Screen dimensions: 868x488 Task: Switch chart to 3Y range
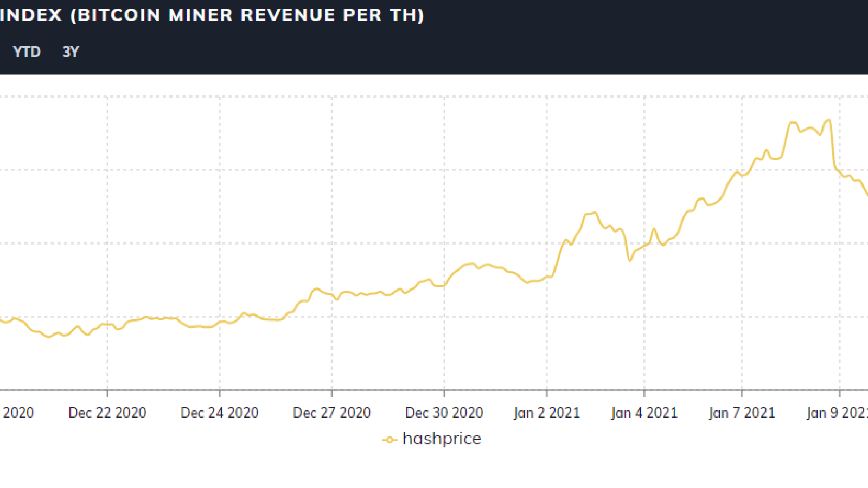(71, 52)
